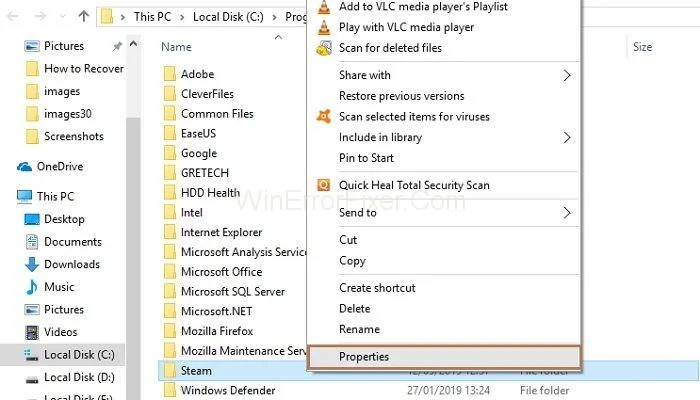Choose Rename from the context menu

358,329
